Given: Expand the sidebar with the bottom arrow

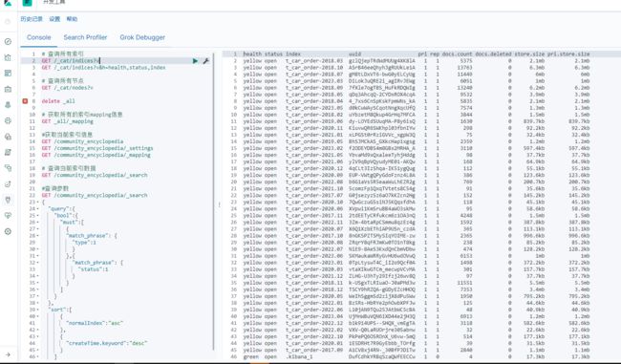Looking at the screenshot, I should [8, 354].
